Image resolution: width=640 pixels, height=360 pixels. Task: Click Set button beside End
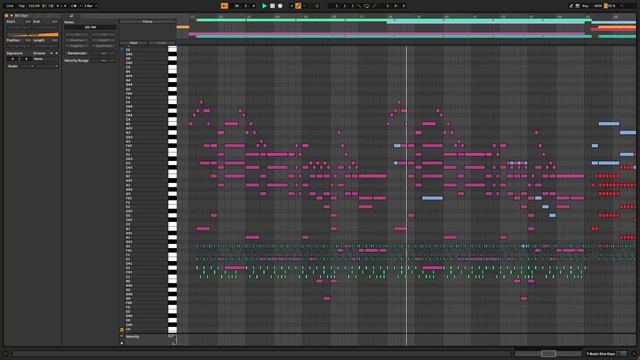point(54,22)
